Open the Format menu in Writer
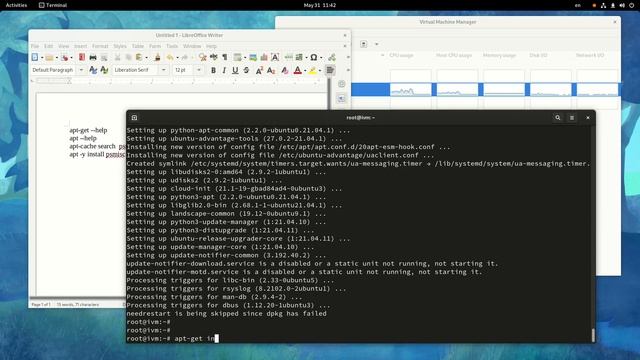Screen dimensions: 640x360 (x=100, y=46)
